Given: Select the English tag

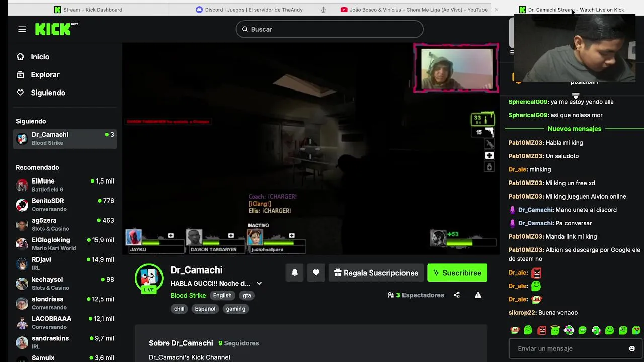Looking at the screenshot, I should [222, 296].
